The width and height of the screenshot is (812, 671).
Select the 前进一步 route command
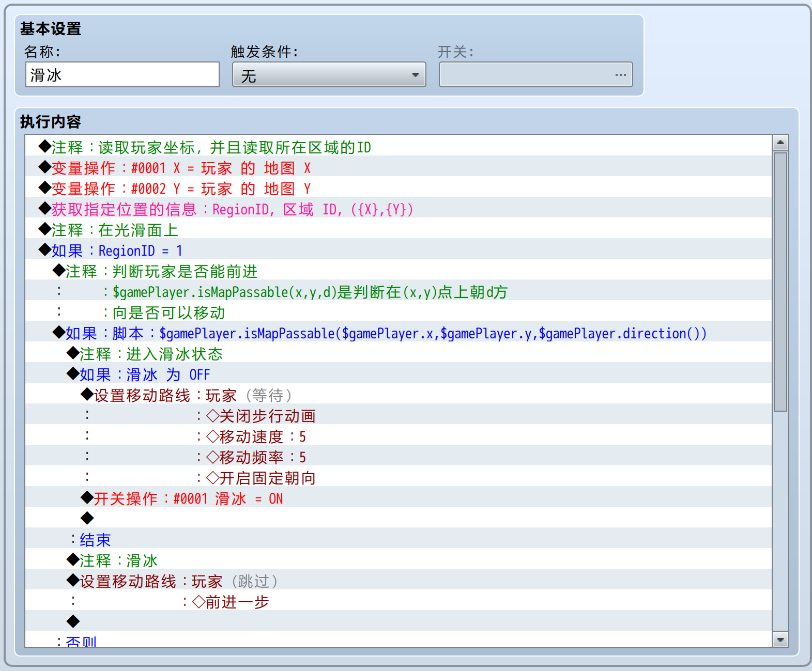398,600
